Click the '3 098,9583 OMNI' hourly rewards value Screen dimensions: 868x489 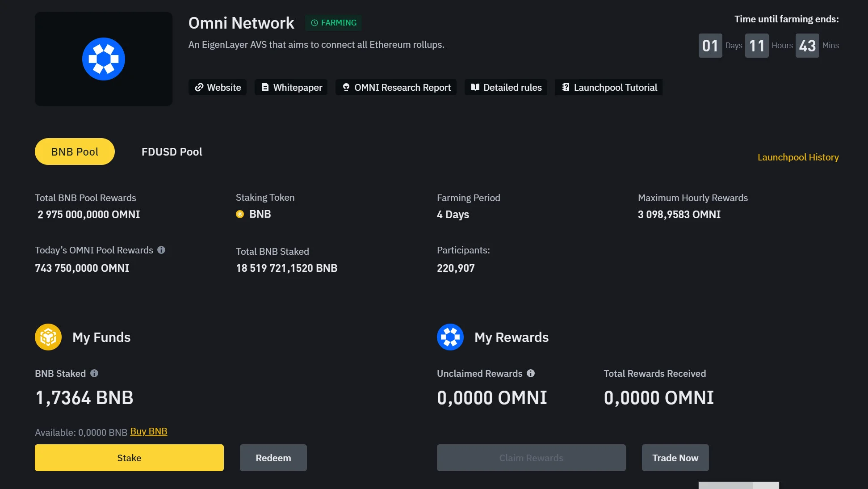[x=679, y=215]
